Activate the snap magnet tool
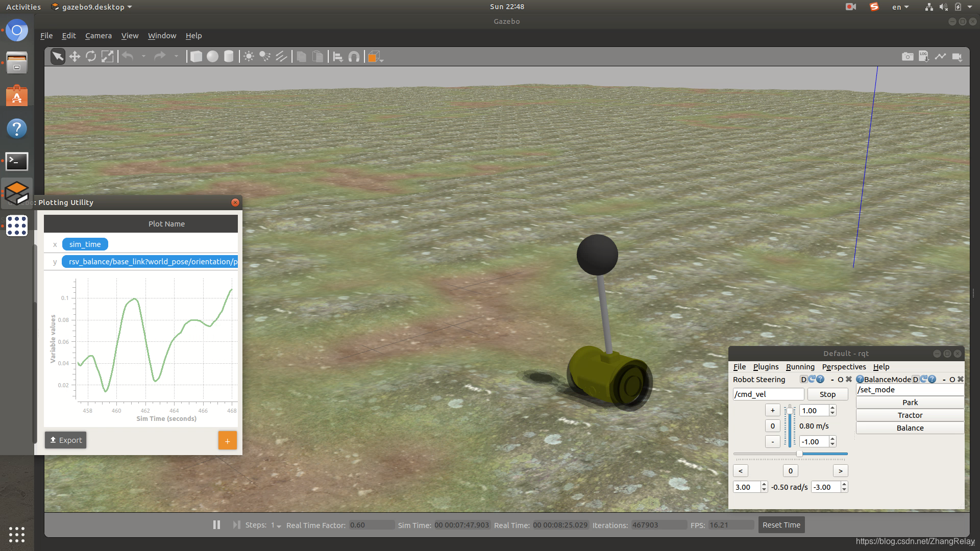 click(x=354, y=57)
